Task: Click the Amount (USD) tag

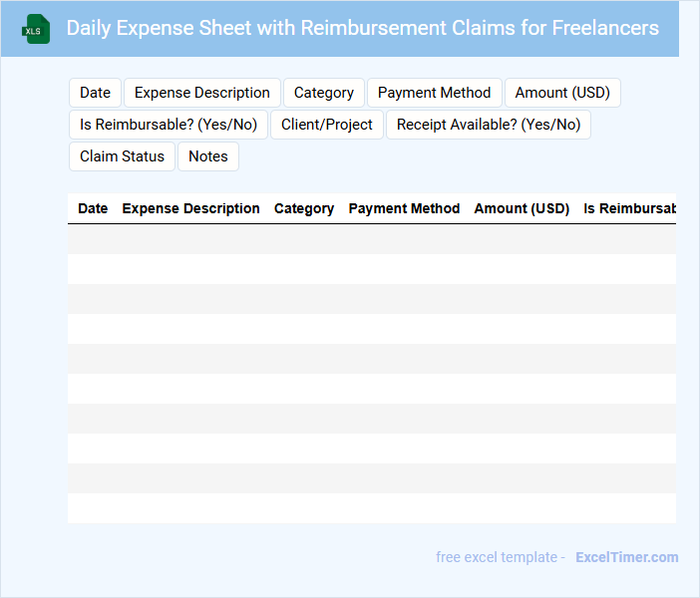Action: click(x=562, y=93)
